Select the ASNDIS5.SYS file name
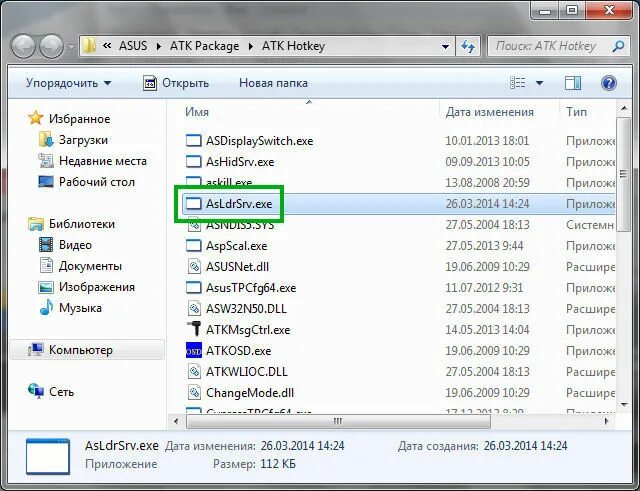 coord(240,225)
